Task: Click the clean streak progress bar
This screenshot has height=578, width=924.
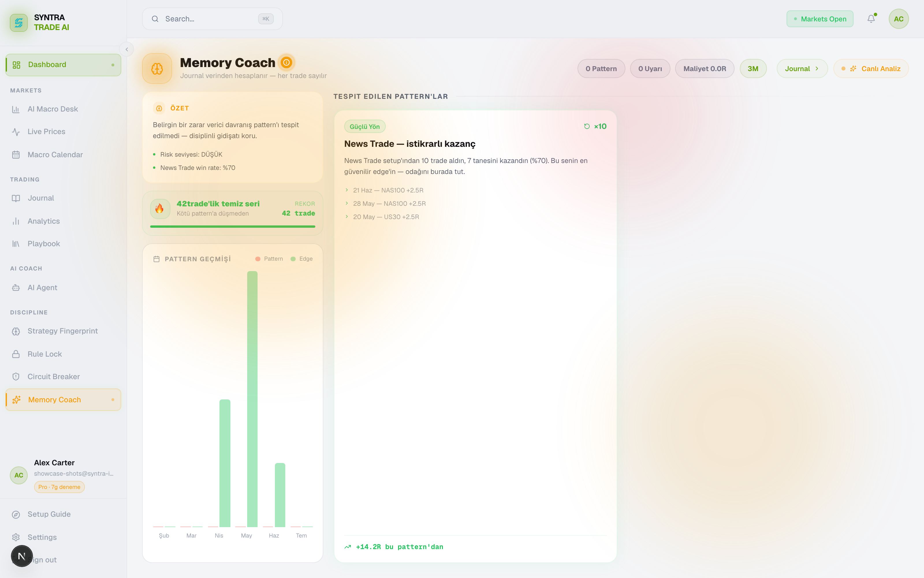Action: click(x=232, y=227)
